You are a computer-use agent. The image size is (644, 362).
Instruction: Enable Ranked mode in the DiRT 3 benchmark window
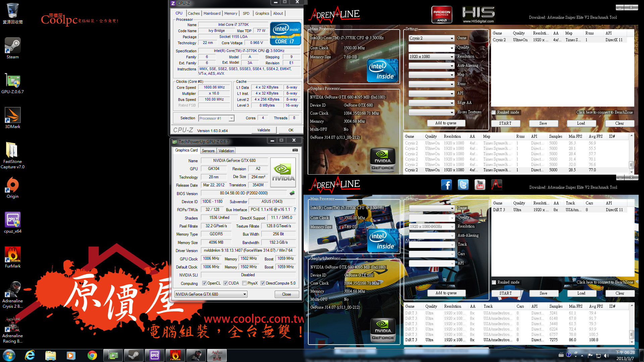click(494, 282)
